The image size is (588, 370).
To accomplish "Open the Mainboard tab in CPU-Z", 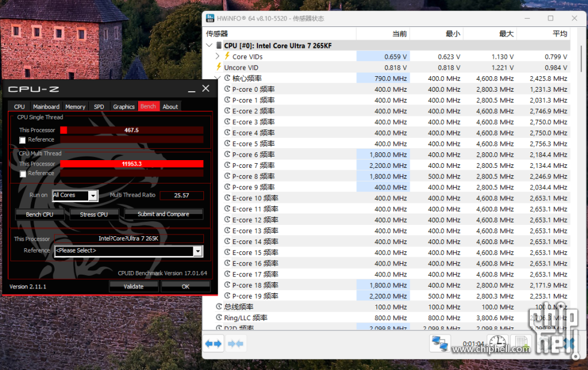I will (46, 107).
